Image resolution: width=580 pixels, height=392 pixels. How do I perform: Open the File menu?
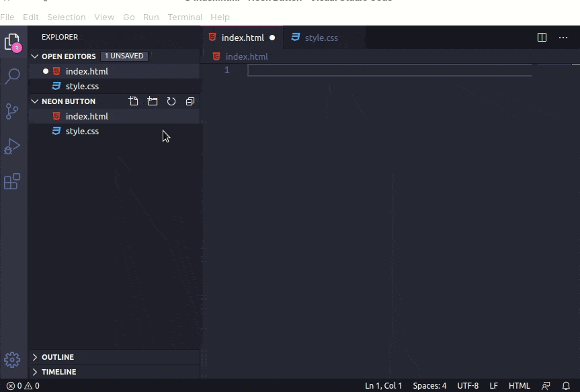coord(7,17)
